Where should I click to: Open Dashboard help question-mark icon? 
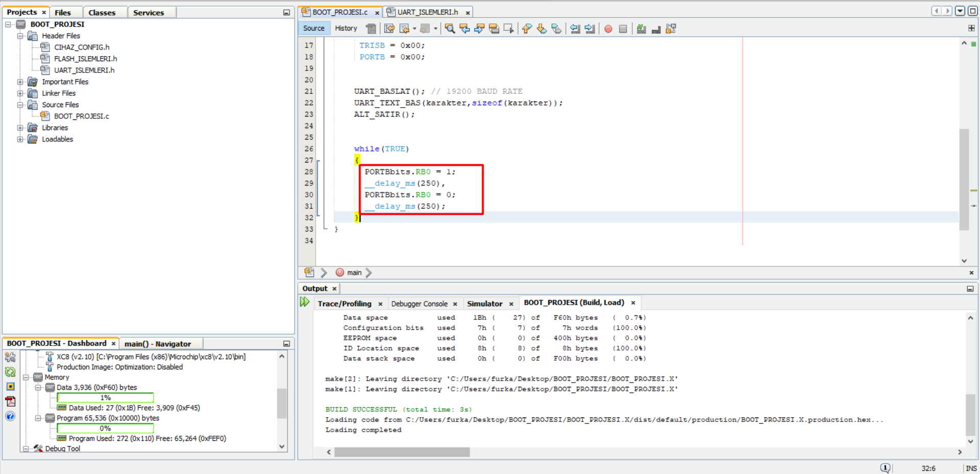(10, 416)
